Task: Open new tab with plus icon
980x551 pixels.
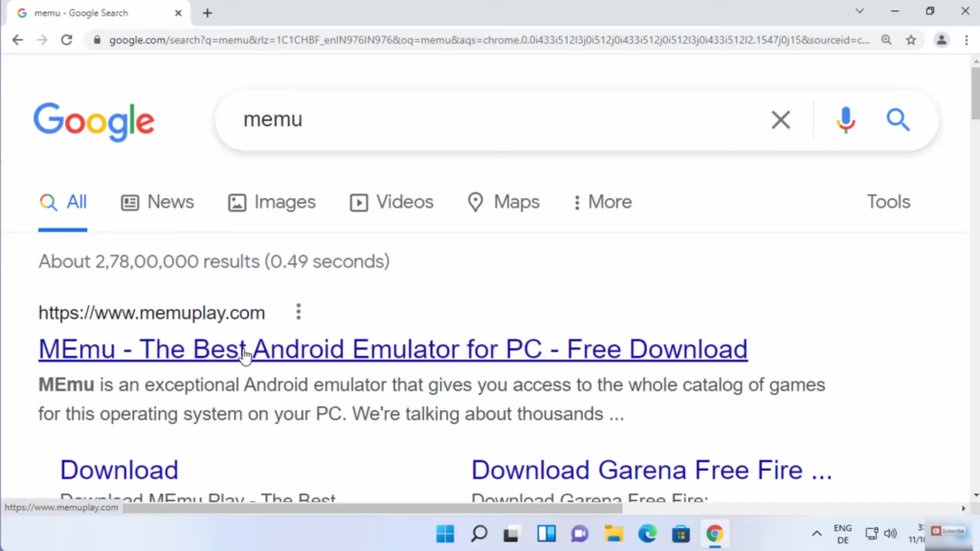Action: pyautogui.click(x=208, y=13)
